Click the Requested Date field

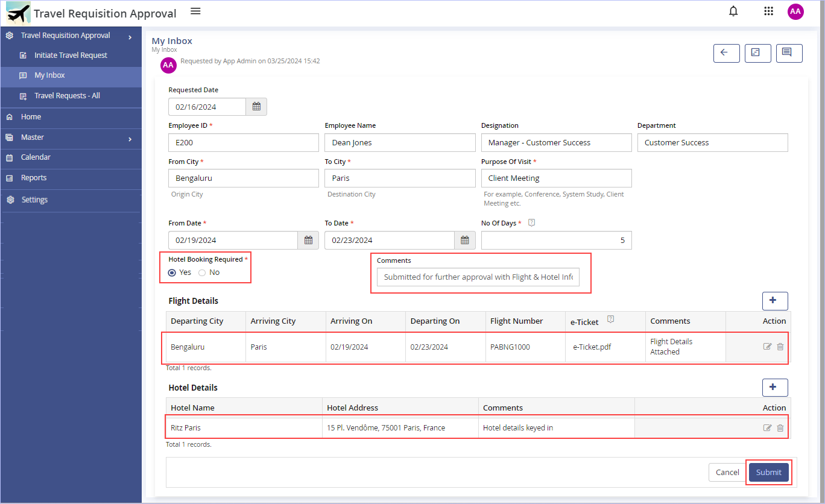[x=207, y=107]
